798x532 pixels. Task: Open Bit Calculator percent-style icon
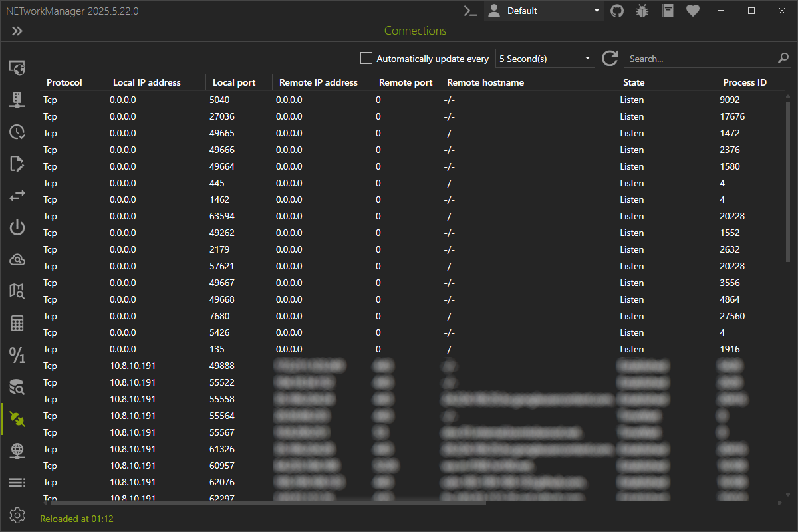[x=17, y=355]
